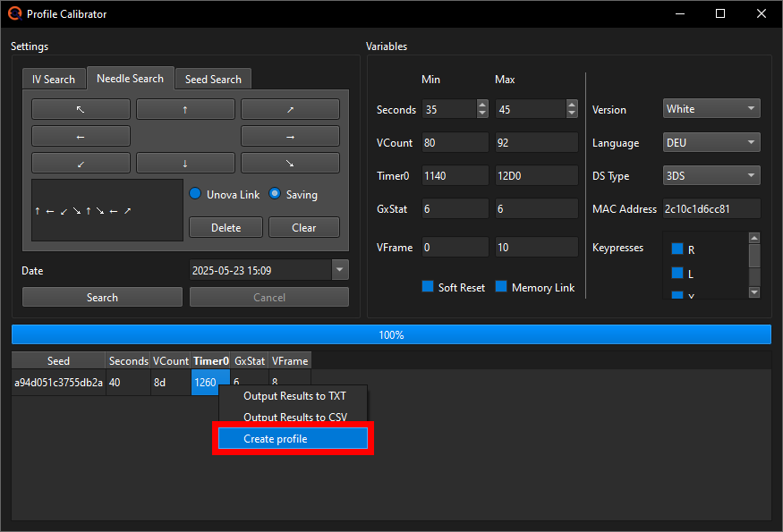Select Create profile from the context menu
The image size is (783, 532).
(293, 437)
